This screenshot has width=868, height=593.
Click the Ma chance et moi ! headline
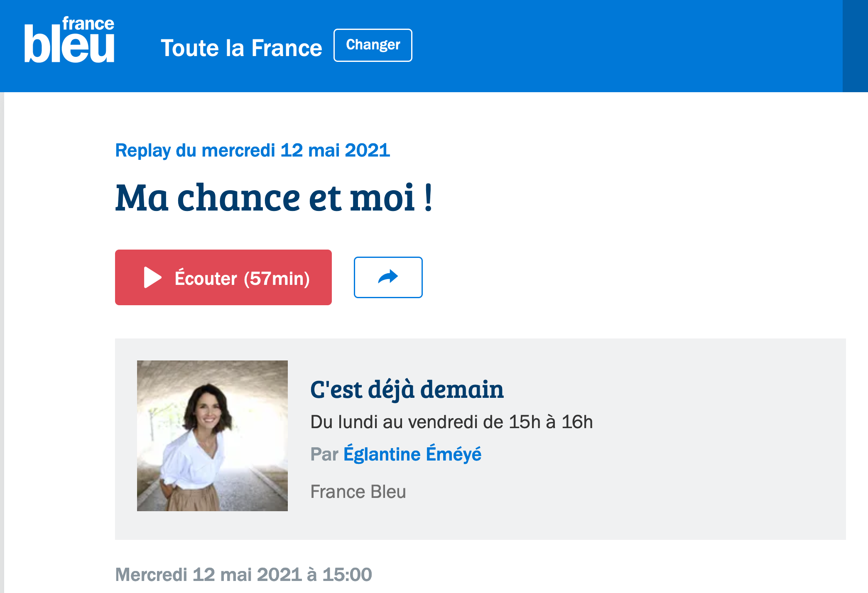pyautogui.click(x=274, y=198)
